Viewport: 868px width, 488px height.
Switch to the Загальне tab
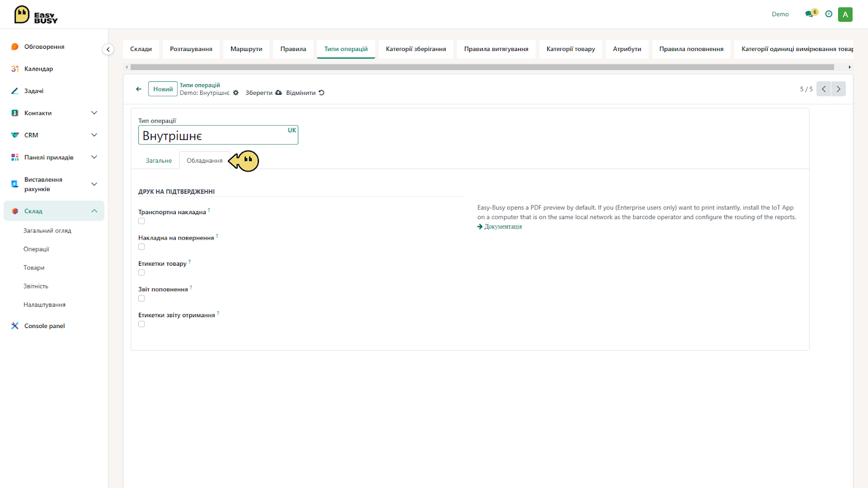pyautogui.click(x=159, y=160)
